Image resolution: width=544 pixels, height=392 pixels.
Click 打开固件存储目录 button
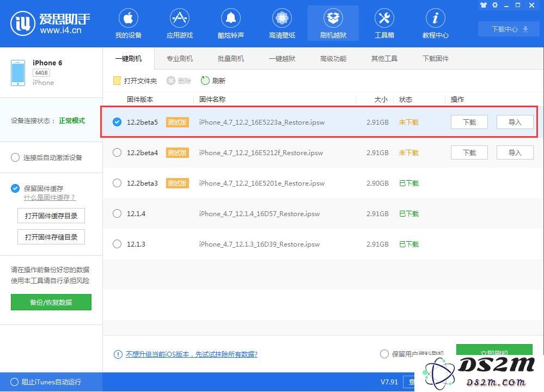tap(51, 237)
